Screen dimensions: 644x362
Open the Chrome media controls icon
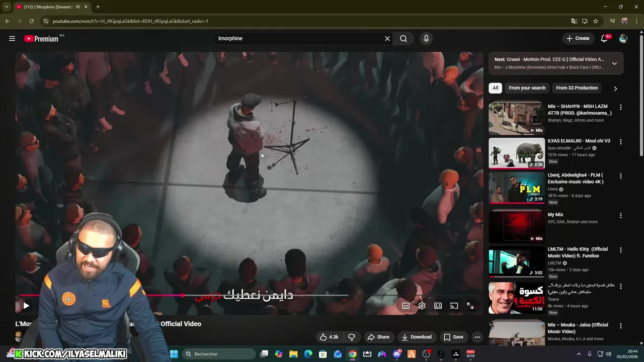612,21
